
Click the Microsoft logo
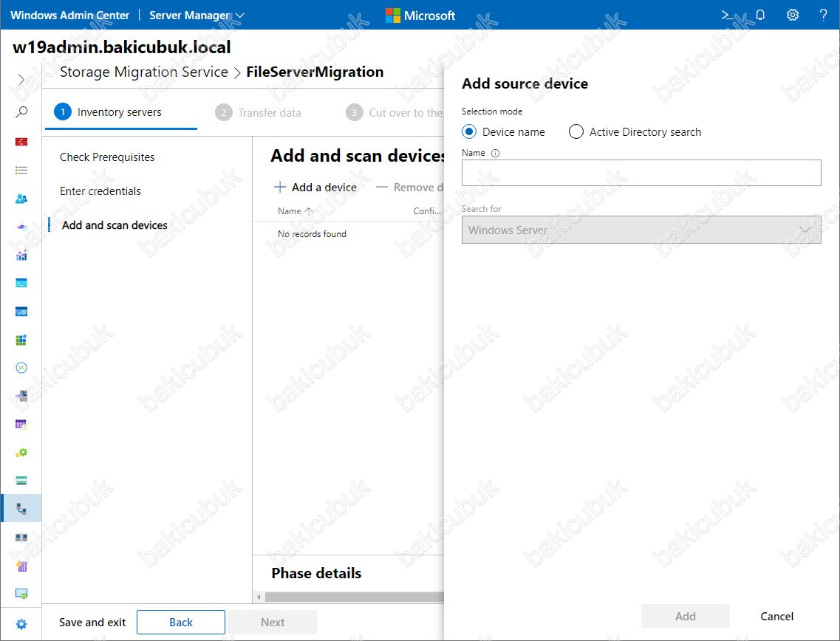point(420,16)
